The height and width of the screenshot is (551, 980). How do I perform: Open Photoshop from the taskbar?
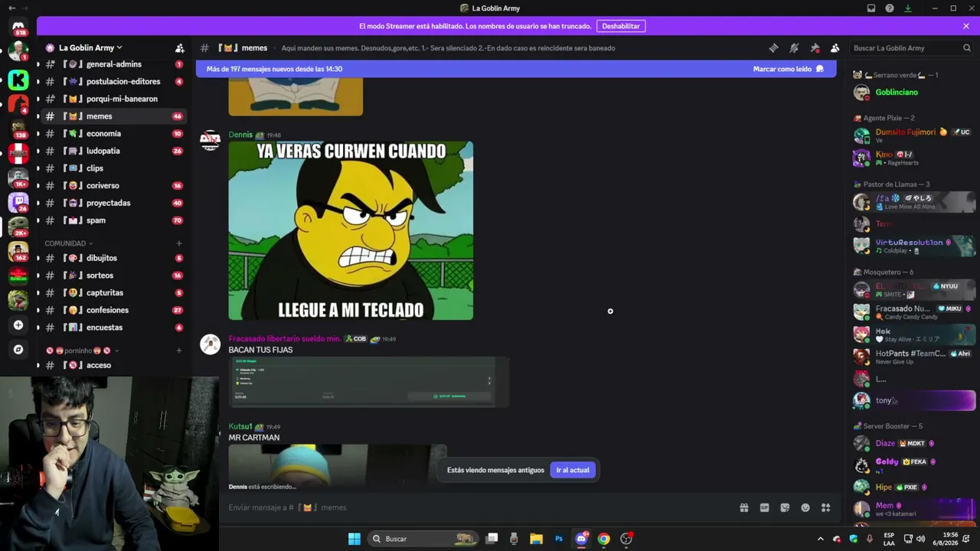pyautogui.click(x=559, y=539)
